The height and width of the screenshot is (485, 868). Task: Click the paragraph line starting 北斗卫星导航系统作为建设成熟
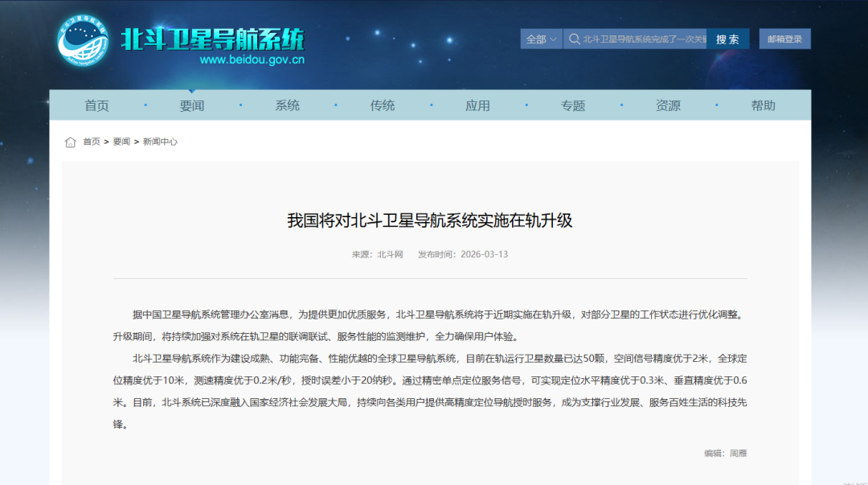(x=440, y=359)
